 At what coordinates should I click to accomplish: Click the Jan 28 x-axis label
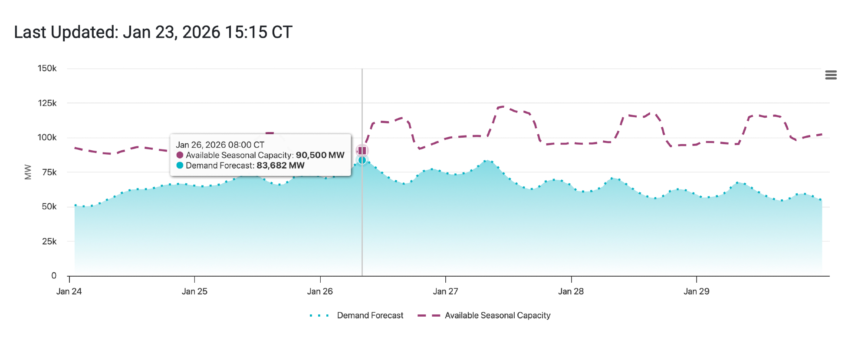coord(571,291)
